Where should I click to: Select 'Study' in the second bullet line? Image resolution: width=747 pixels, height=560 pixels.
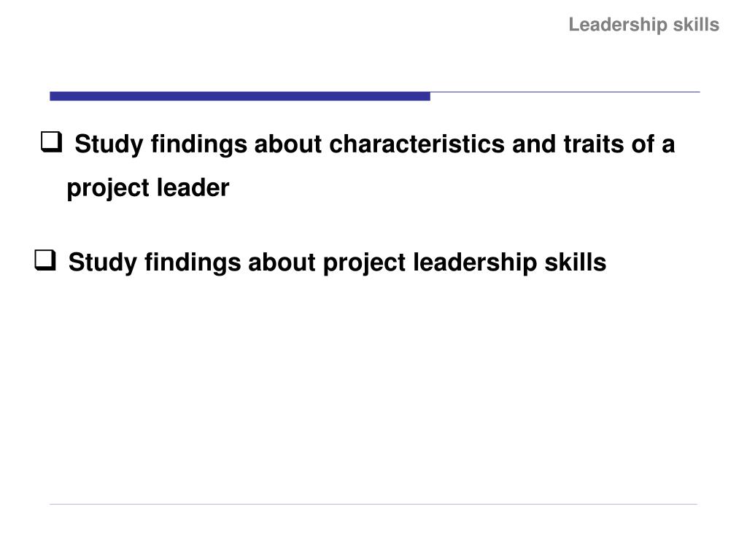(102, 262)
